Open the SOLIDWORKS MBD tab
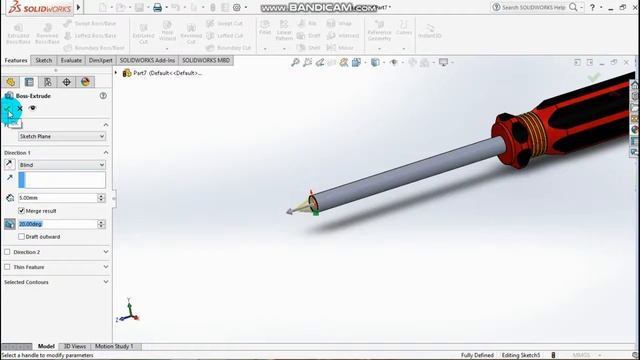 click(206, 60)
